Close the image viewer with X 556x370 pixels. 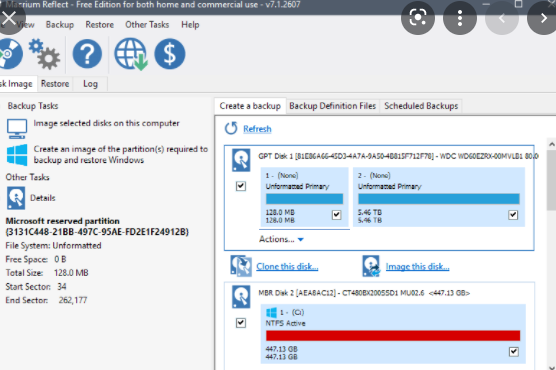[x=10, y=17]
